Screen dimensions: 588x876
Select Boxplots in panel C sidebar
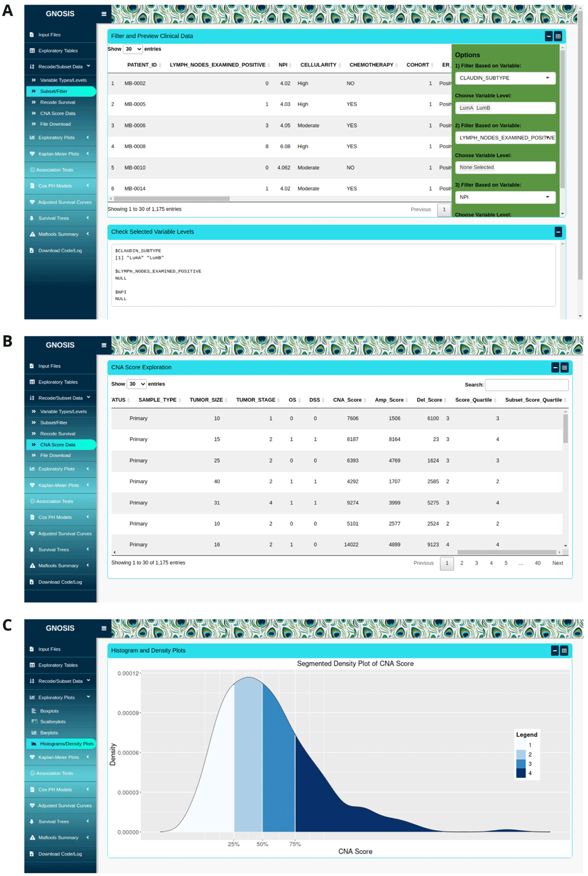click(x=49, y=711)
